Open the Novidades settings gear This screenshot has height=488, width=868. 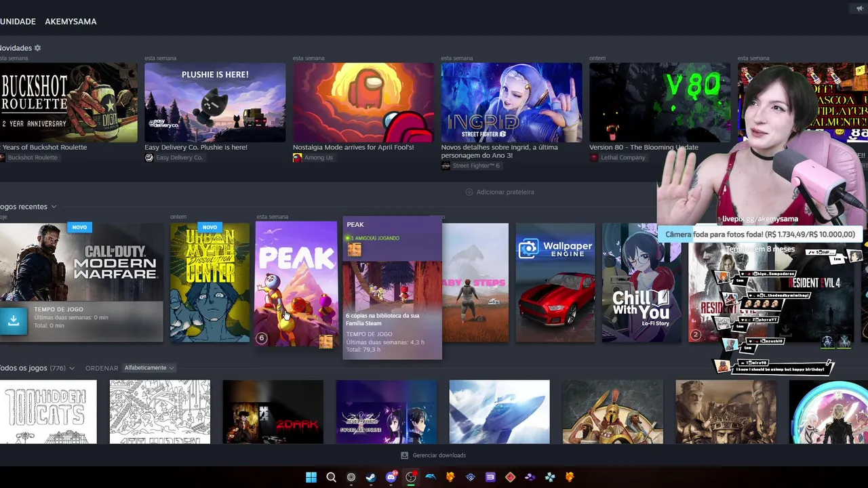pyautogui.click(x=37, y=48)
